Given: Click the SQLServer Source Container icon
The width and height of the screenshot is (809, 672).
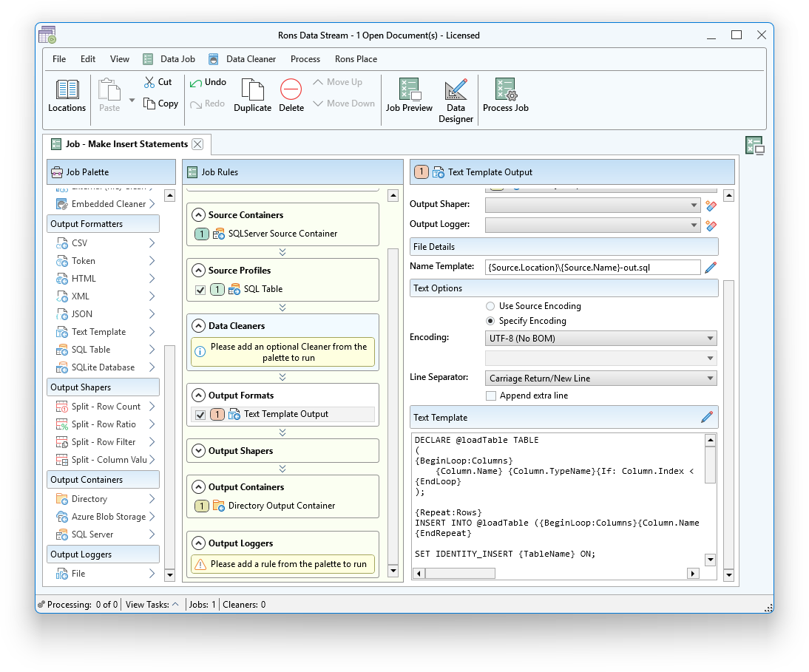Looking at the screenshot, I should (x=219, y=234).
